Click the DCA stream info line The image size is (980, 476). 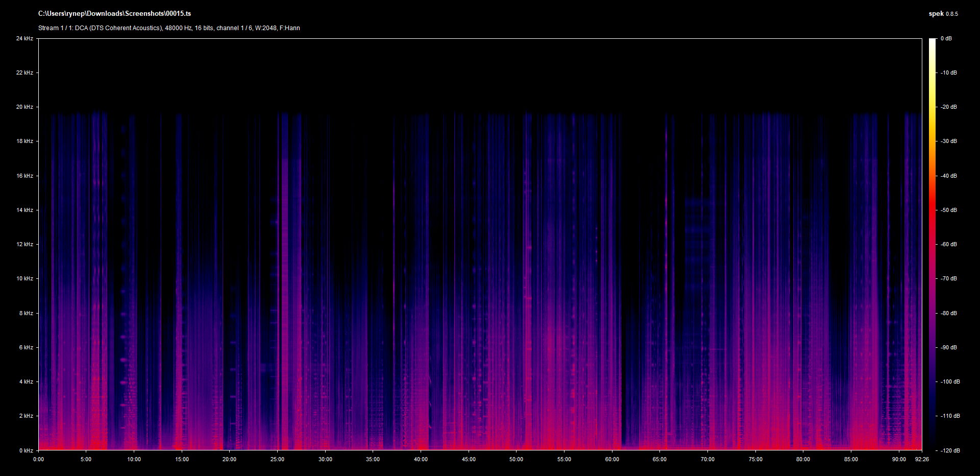169,28
